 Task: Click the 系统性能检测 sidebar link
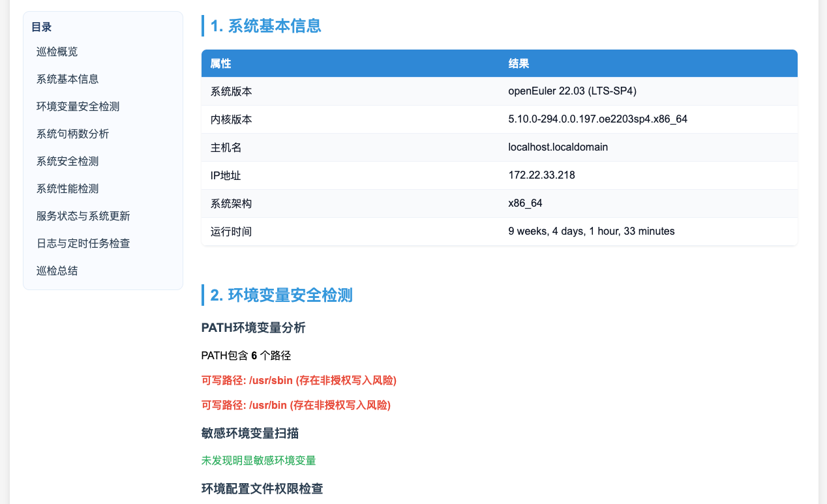(x=68, y=188)
